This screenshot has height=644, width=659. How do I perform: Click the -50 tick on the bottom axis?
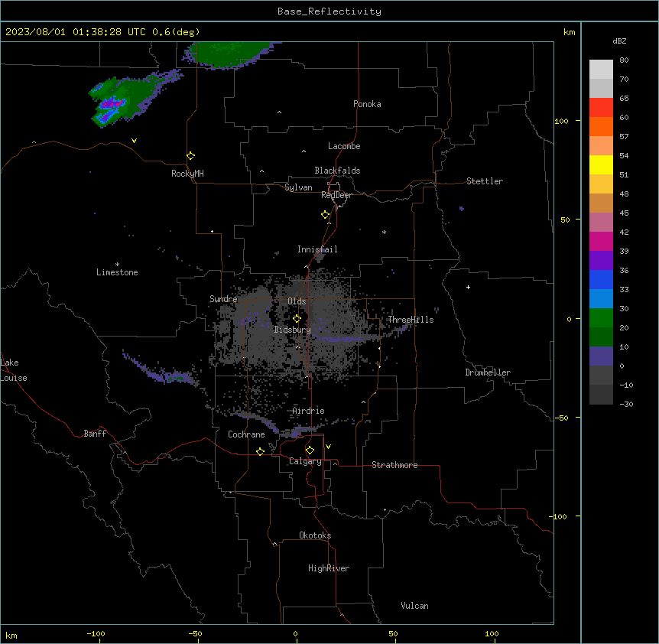click(195, 633)
